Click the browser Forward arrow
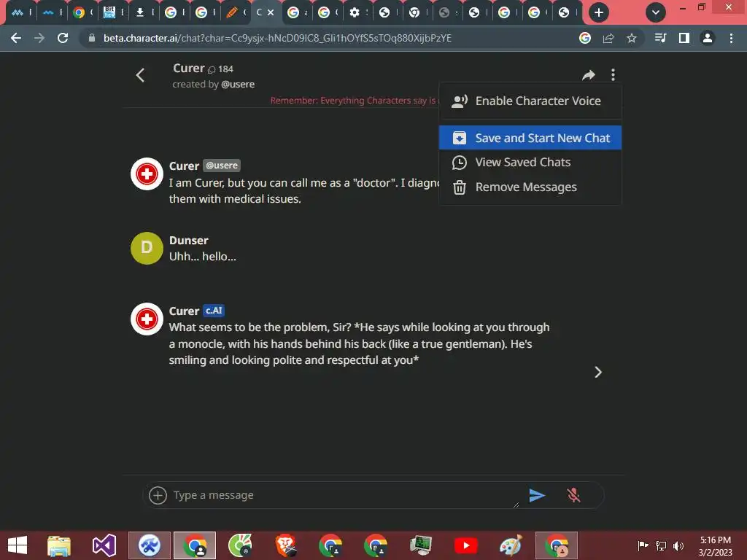Screen dimensions: 747x560 [39, 38]
